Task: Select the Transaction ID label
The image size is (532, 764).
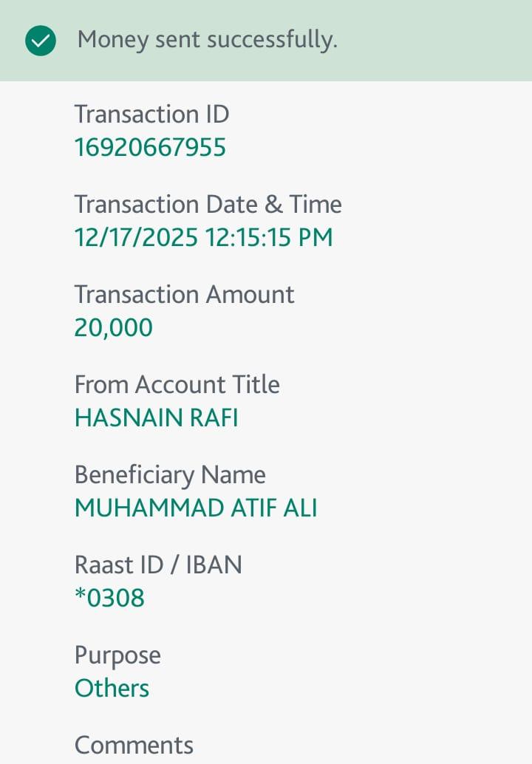Action: click(151, 115)
